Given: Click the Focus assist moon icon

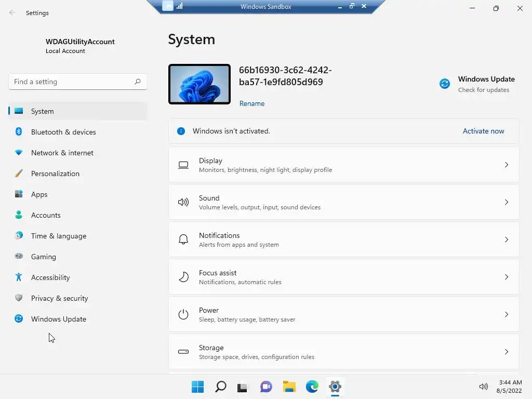Looking at the screenshot, I should (x=183, y=277).
